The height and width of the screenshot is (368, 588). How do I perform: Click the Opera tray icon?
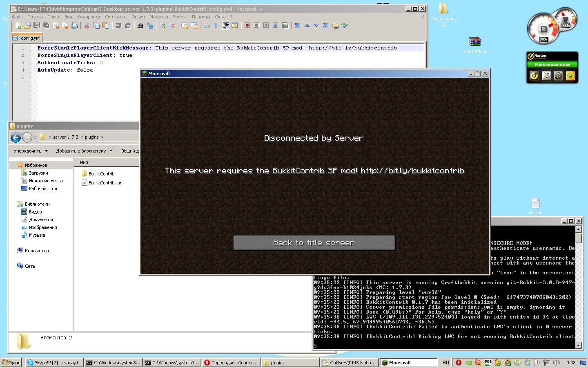pos(459,363)
